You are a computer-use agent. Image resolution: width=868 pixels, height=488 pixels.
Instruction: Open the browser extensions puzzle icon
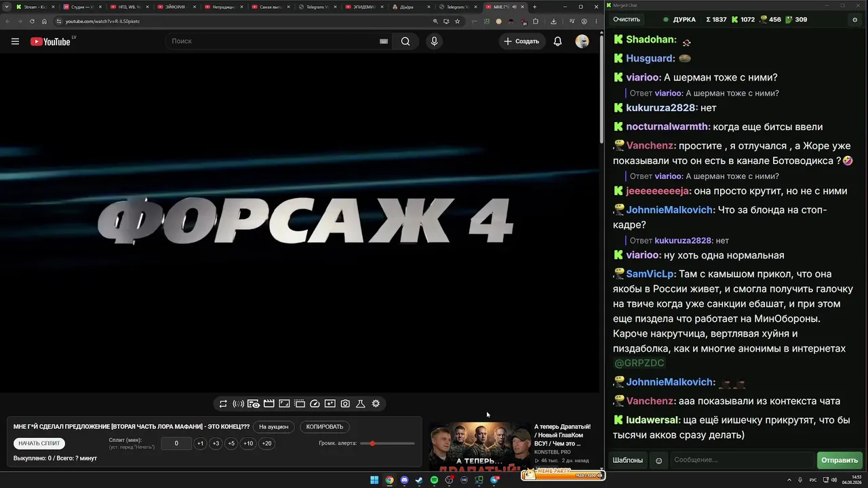(535, 21)
